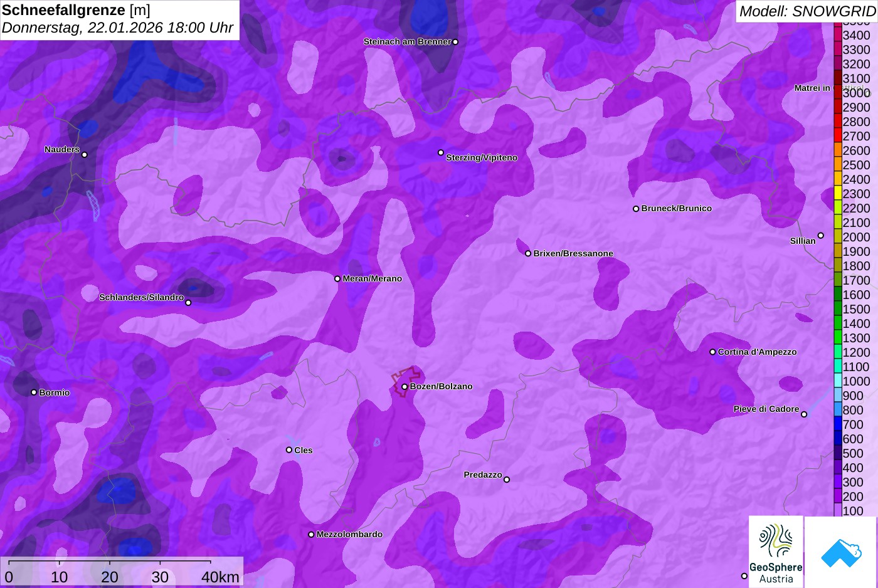The width and height of the screenshot is (878, 588).
Task: Click the '20' scale bar label
Action: 110,577
